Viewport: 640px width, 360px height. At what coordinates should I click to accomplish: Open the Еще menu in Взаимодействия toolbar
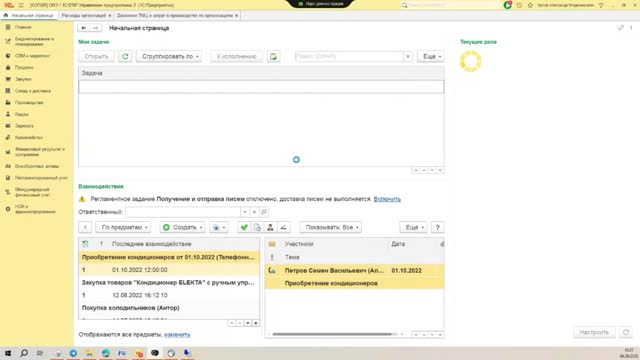[413, 227]
